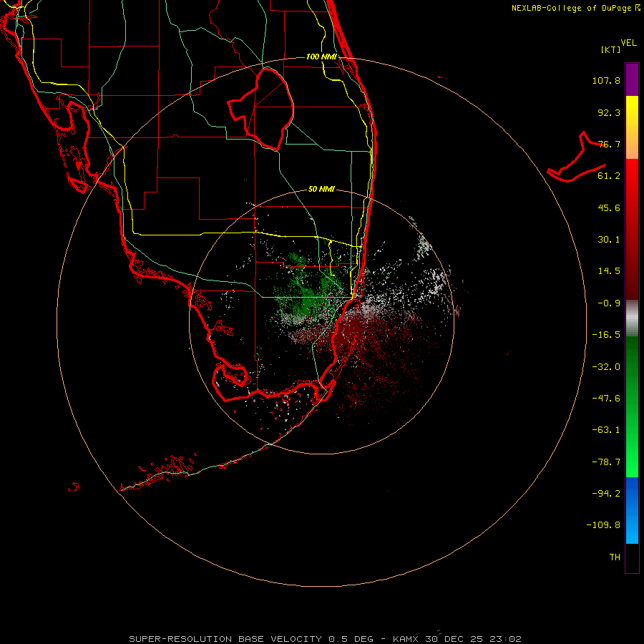Select the 45.6 value on velocity scale
The image size is (644, 644).
[609, 208]
